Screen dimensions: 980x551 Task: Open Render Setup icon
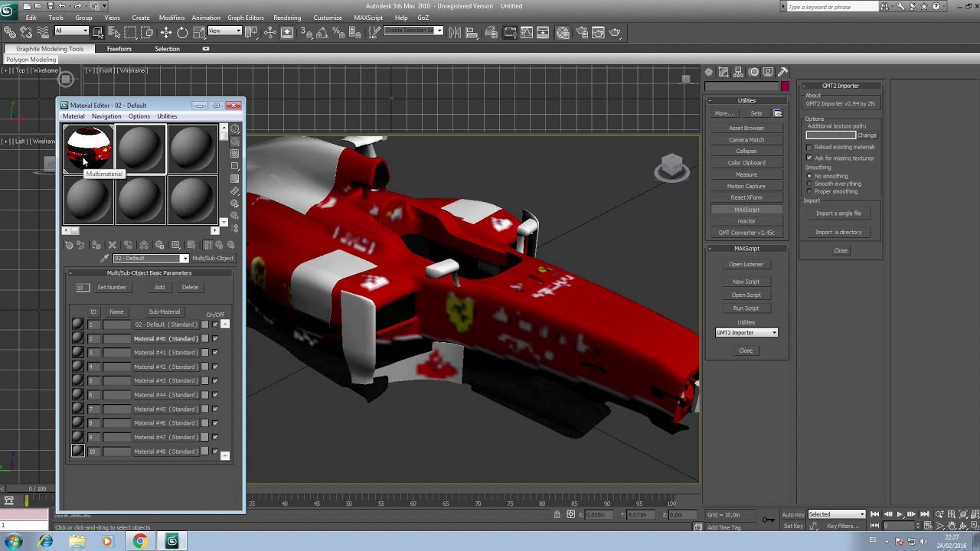[x=581, y=32]
